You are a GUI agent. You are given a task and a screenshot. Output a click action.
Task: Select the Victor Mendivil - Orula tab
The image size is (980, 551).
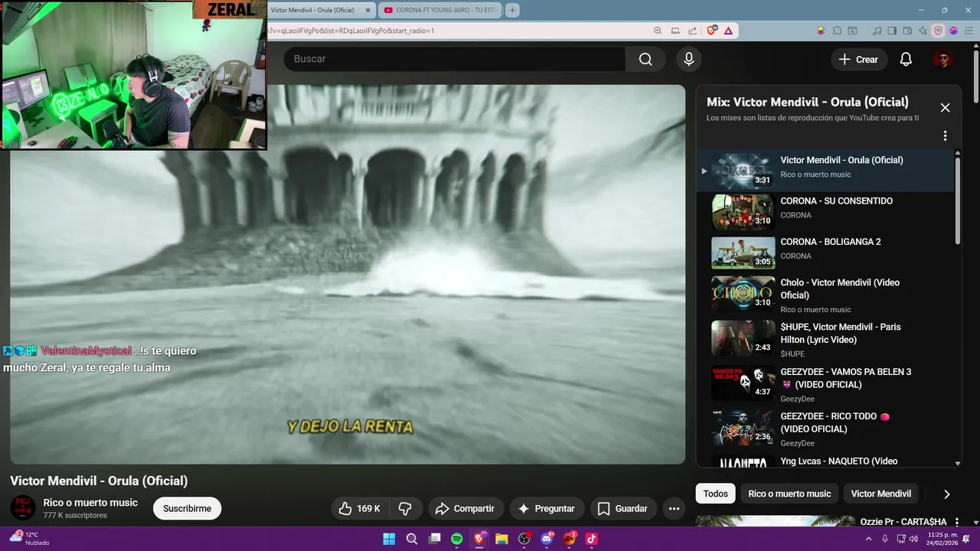pos(314,10)
